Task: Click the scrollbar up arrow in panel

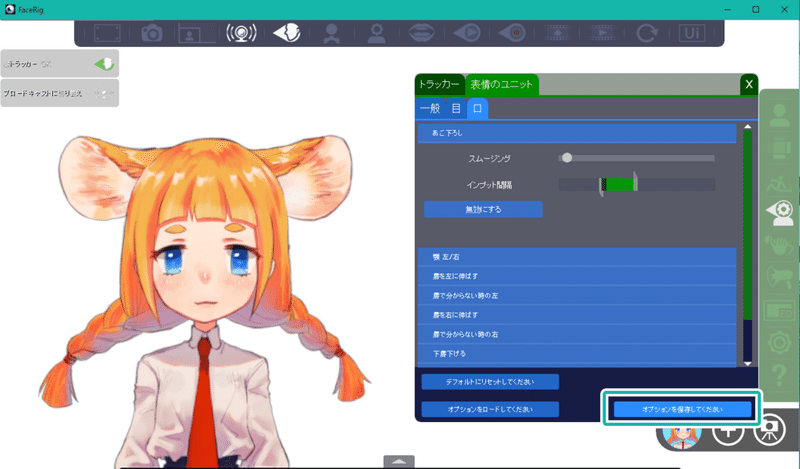Action: click(747, 127)
